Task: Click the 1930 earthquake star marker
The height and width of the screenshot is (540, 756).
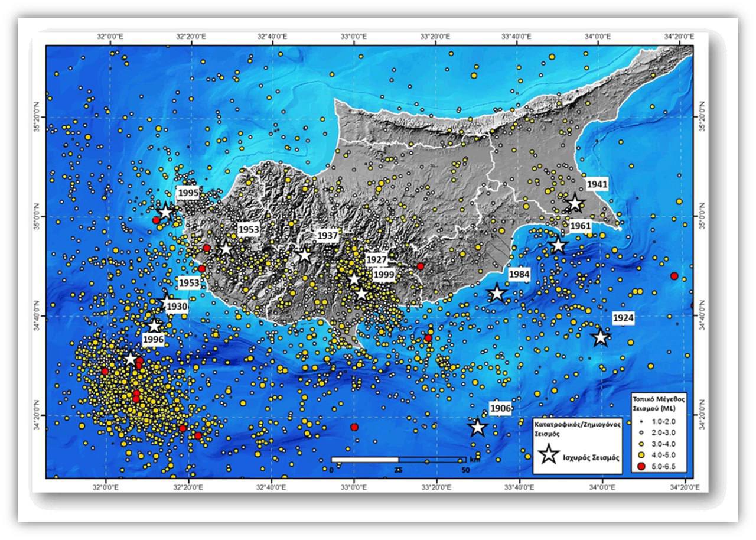Action: (x=166, y=302)
